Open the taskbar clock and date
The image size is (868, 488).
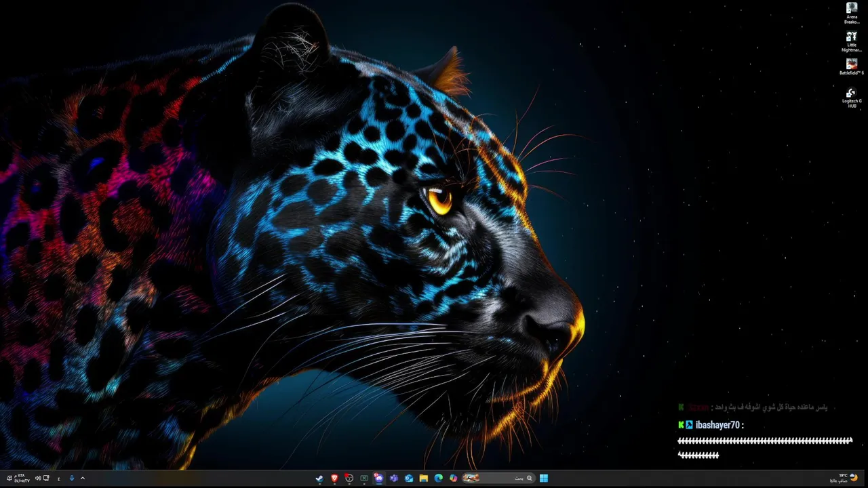click(22, 478)
